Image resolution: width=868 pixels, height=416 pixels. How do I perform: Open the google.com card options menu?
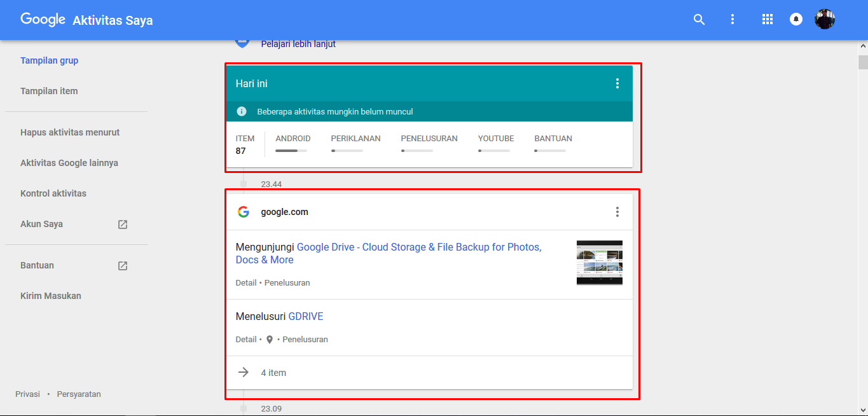pyautogui.click(x=617, y=212)
